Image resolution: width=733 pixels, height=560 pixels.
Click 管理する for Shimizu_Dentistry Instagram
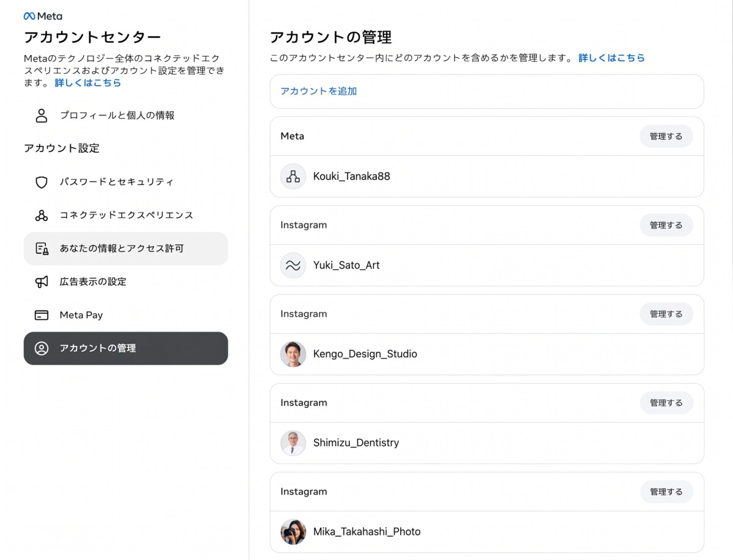[x=666, y=402]
